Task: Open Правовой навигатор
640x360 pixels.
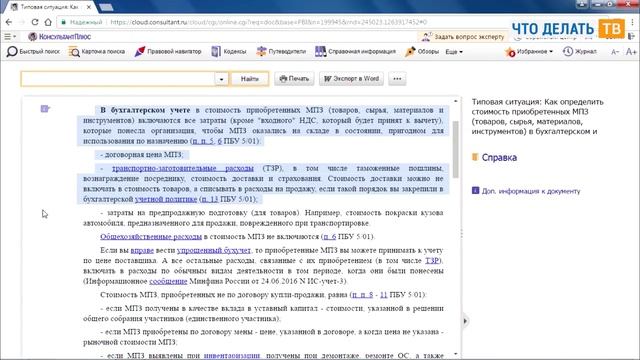Action: [x=168, y=51]
